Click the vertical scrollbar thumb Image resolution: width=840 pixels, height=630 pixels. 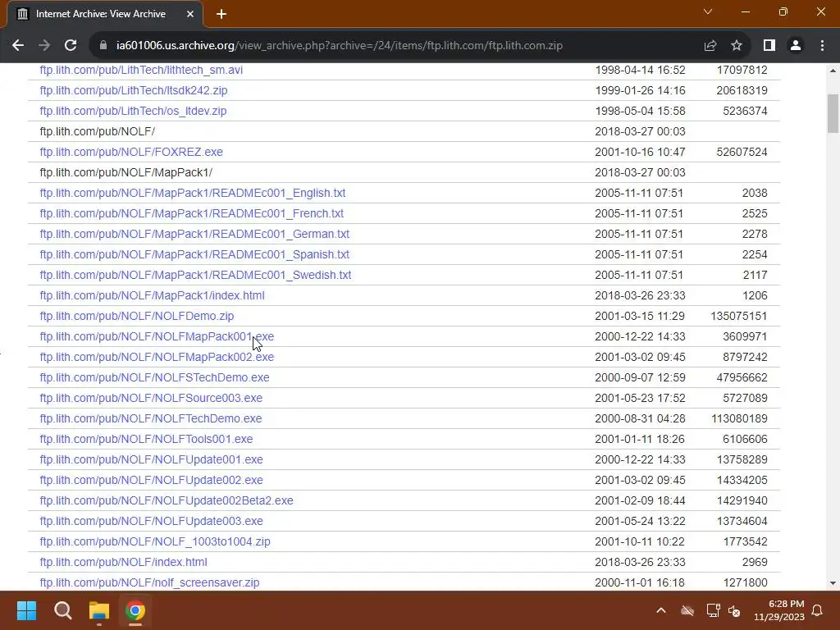click(x=833, y=113)
